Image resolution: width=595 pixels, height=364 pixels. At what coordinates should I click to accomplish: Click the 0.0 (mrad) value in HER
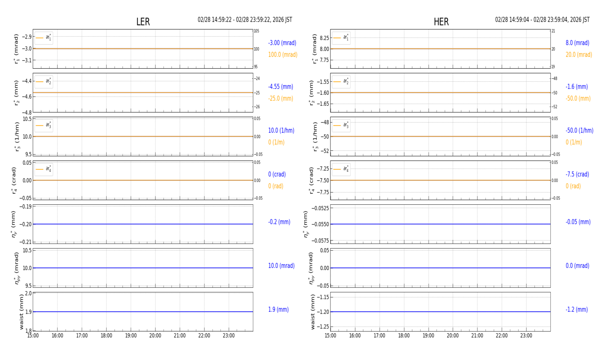(x=577, y=266)
